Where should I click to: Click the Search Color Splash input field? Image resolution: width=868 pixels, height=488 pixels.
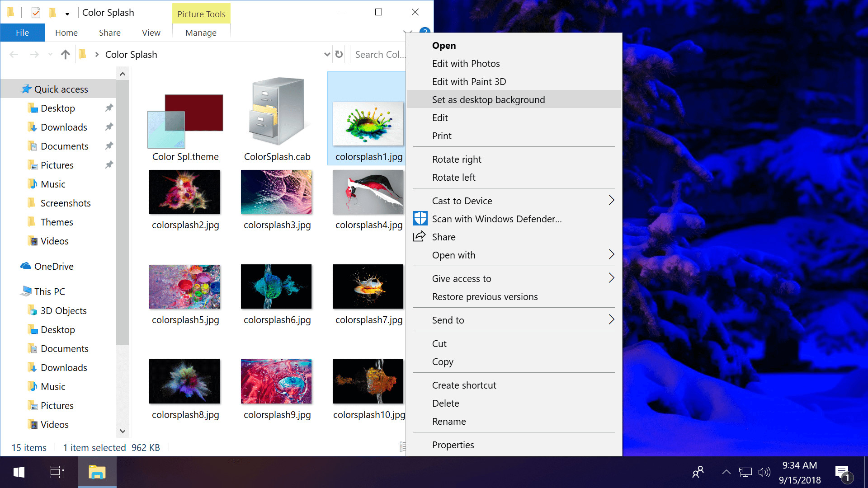coord(380,54)
